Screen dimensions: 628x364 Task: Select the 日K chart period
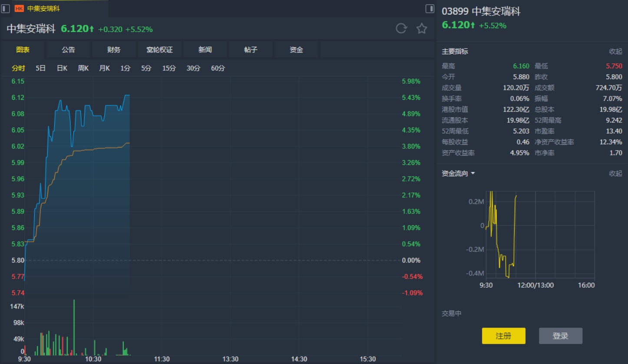pos(62,68)
